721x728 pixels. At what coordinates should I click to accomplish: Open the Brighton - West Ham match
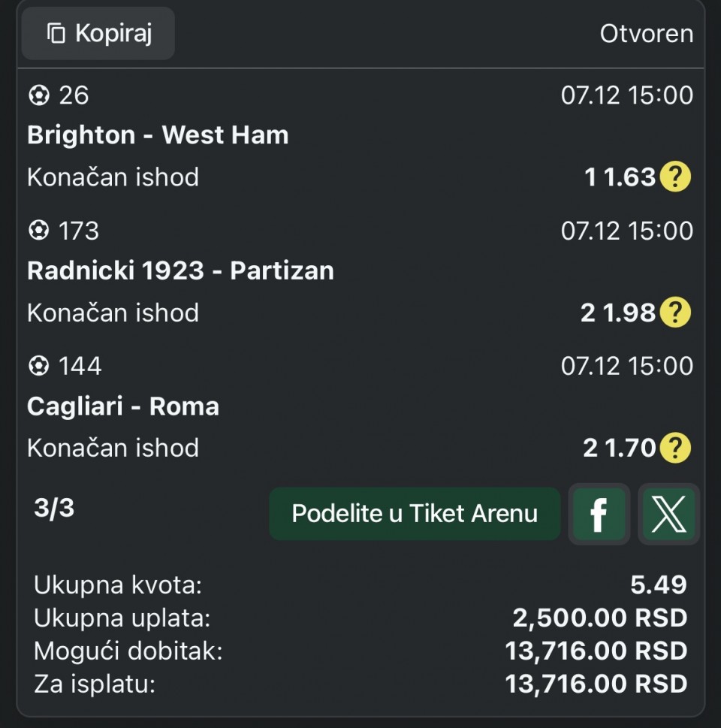pyautogui.click(x=158, y=135)
